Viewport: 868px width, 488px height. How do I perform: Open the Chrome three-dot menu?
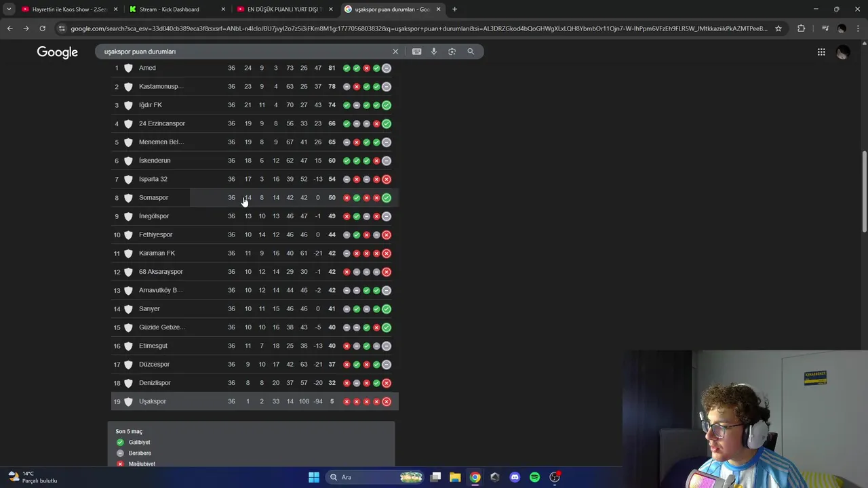tap(858, 28)
